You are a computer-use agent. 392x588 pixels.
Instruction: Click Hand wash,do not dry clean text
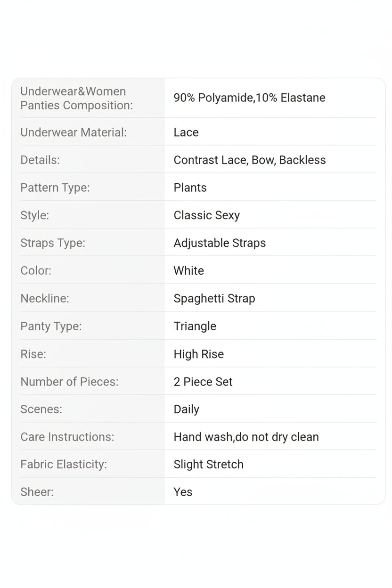tap(246, 437)
